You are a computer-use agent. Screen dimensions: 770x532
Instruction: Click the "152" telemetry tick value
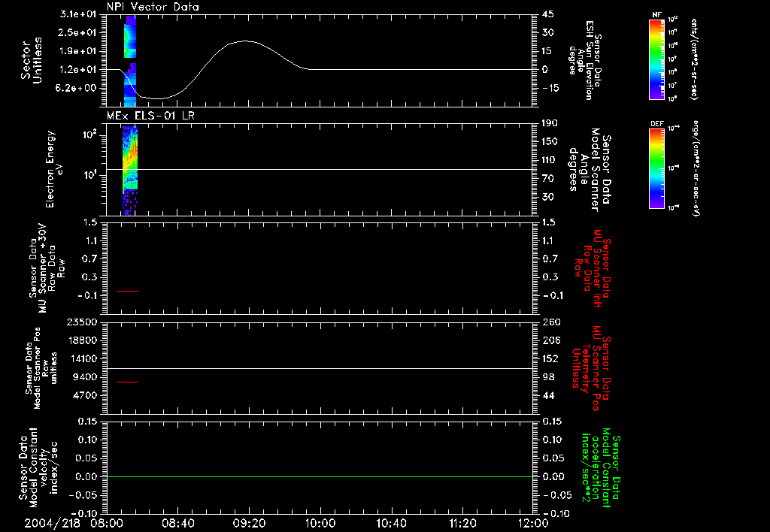click(550, 358)
